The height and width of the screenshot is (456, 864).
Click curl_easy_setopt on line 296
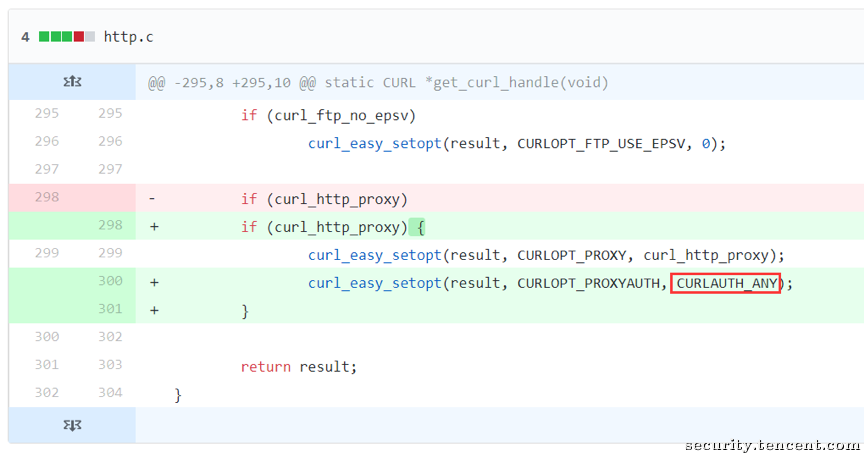tap(375, 144)
